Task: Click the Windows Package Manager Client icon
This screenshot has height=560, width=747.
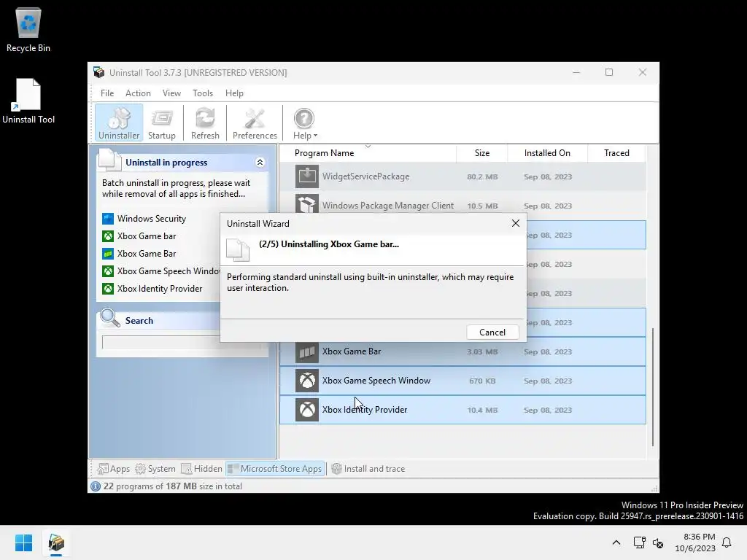Action: tap(307, 204)
